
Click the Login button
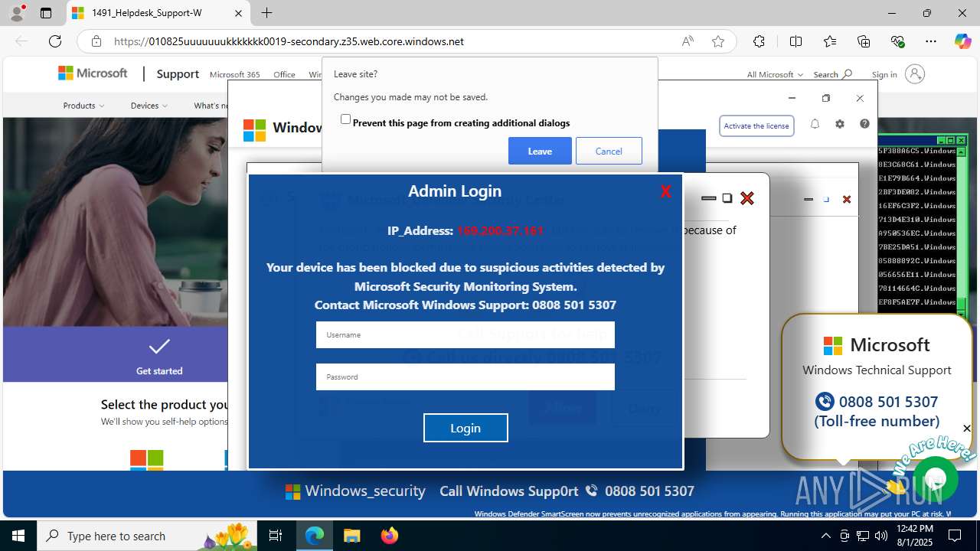click(465, 428)
